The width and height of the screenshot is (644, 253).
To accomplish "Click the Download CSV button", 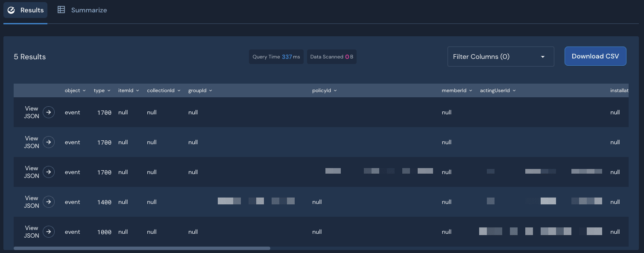I will 595,56.
